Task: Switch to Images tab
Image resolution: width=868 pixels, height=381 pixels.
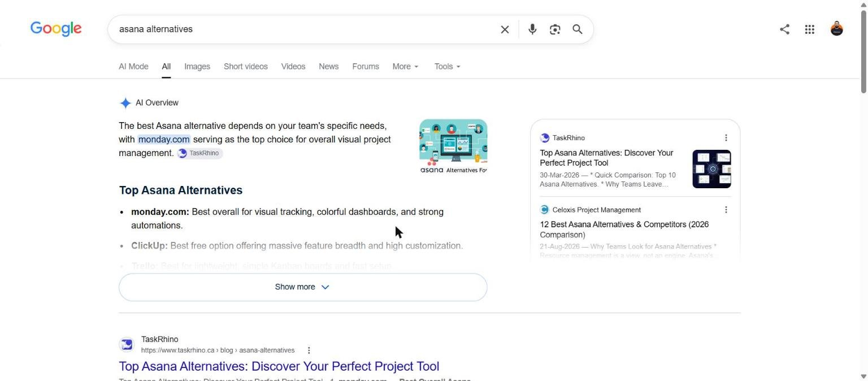Action: pyautogui.click(x=197, y=67)
